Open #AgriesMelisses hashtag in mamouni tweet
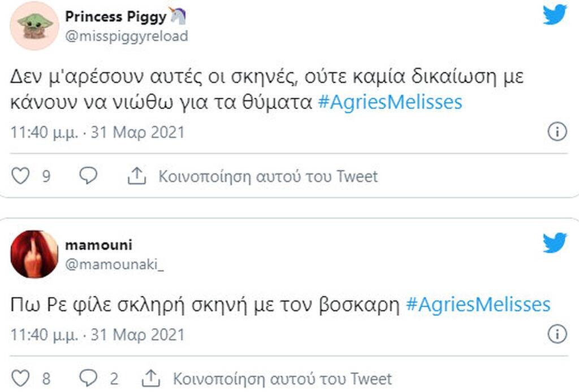The image size is (579, 392). [478, 305]
